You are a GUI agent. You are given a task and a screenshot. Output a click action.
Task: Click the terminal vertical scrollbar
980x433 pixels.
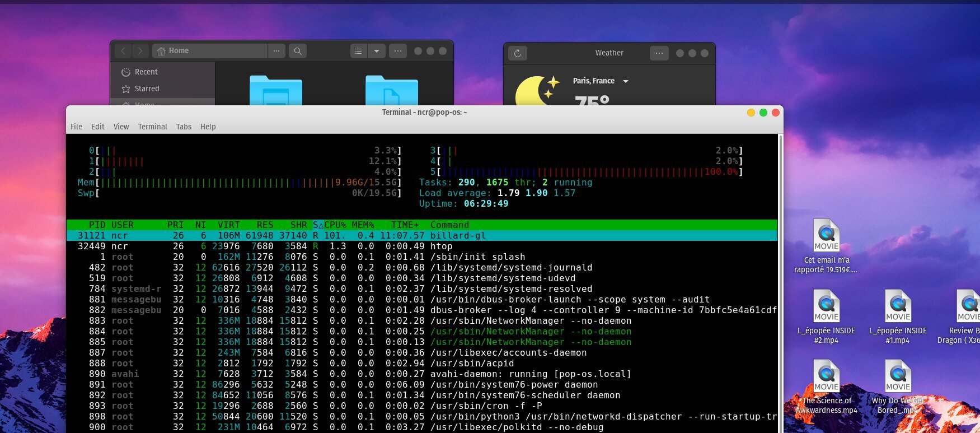(x=780, y=280)
